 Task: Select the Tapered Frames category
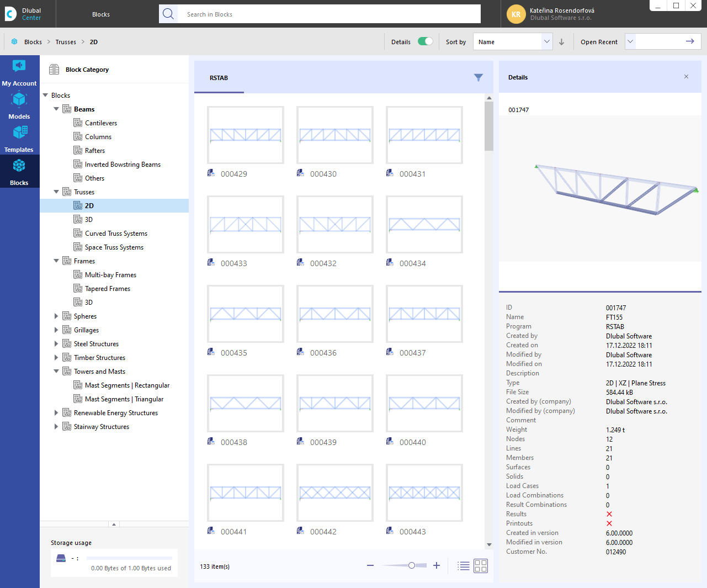click(108, 288)
